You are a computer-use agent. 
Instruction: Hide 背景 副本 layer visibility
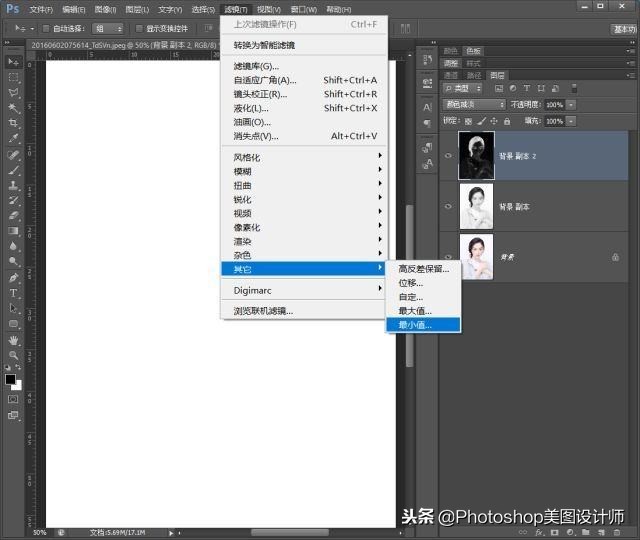pos(448,206)
